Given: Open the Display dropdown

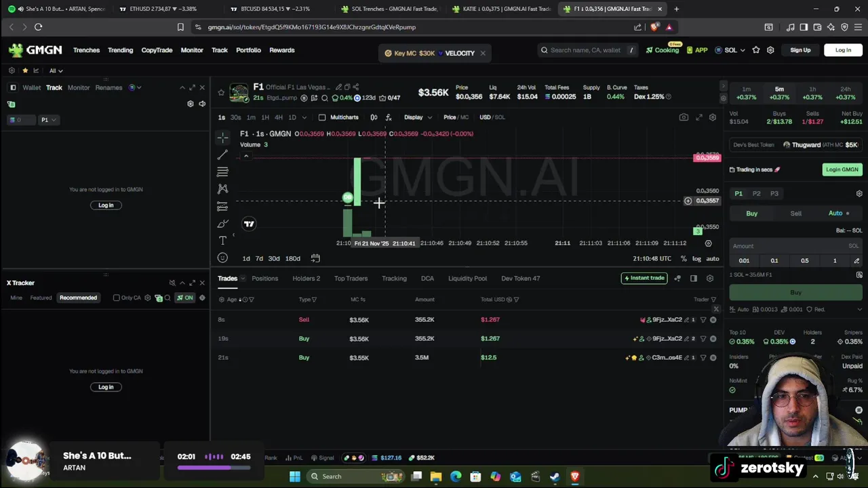Looking at the screenshot, I should [x=416, y=117].
